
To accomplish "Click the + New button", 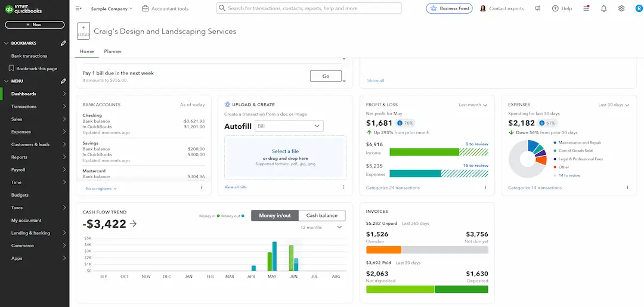I will (x=35, y=24).
